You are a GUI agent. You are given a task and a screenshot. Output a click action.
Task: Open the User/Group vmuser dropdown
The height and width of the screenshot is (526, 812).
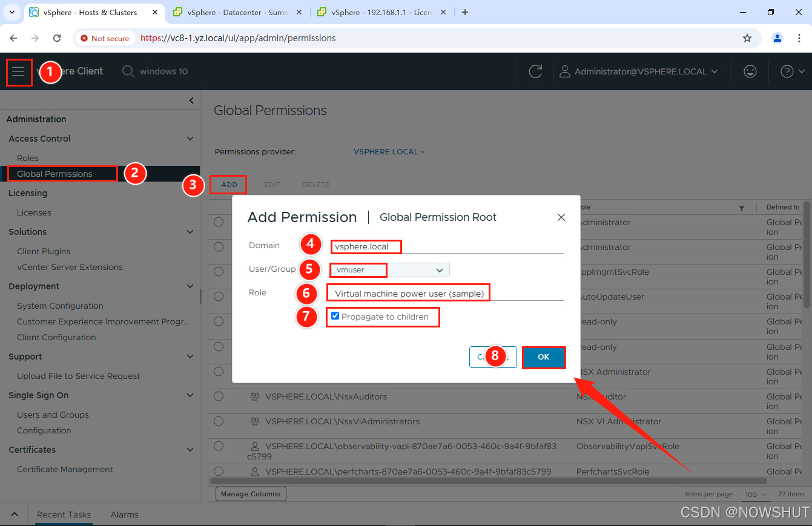pos(389,270)
